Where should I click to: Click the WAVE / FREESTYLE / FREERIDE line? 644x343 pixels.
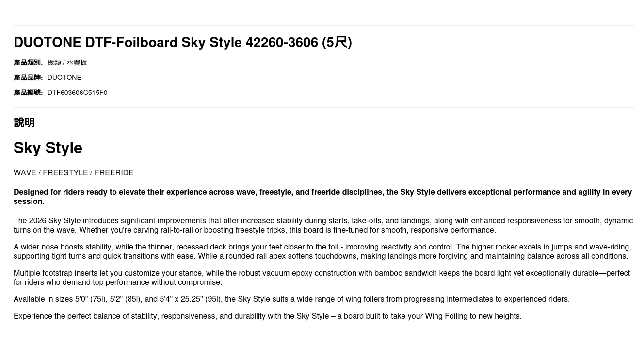pos(74,173)
